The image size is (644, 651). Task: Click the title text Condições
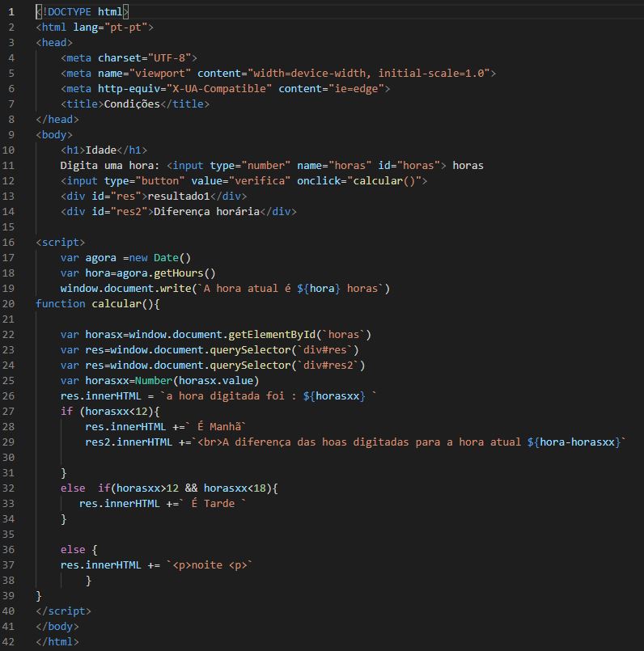(x=132, y=104)
